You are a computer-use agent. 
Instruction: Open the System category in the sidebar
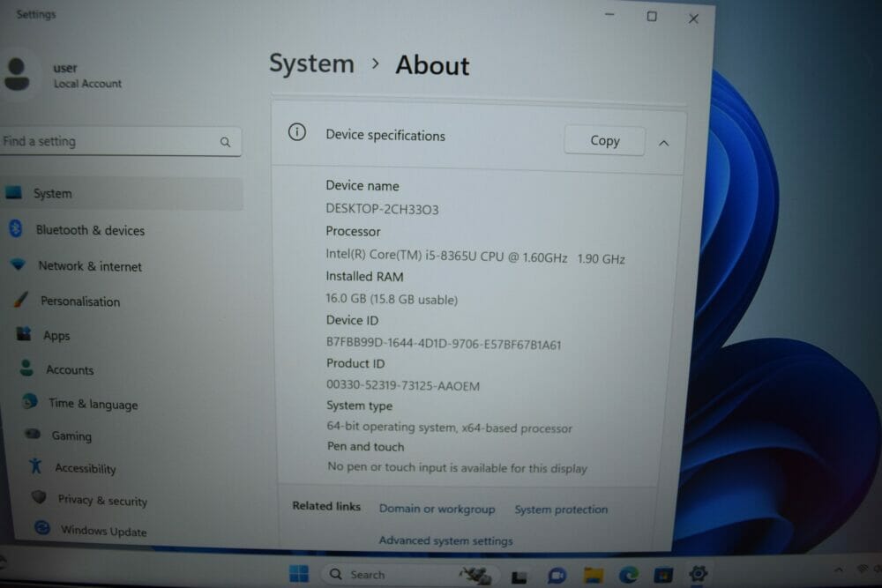[x=122, y=193]
